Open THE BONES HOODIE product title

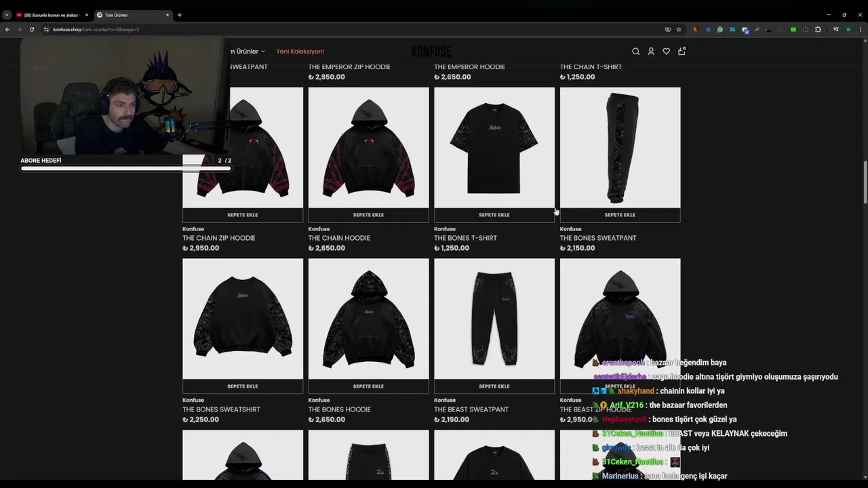pyautogui.click(x=339, y=409)
